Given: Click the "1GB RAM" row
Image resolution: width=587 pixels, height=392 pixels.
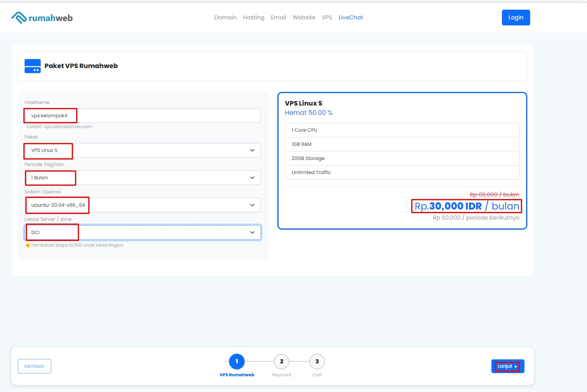Looking at the screenshot, I should point(402,144).
